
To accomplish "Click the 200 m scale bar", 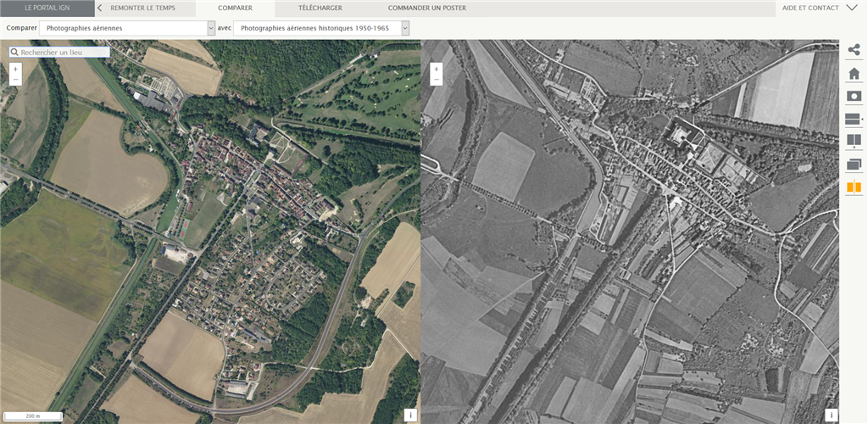I will (32, 416).
